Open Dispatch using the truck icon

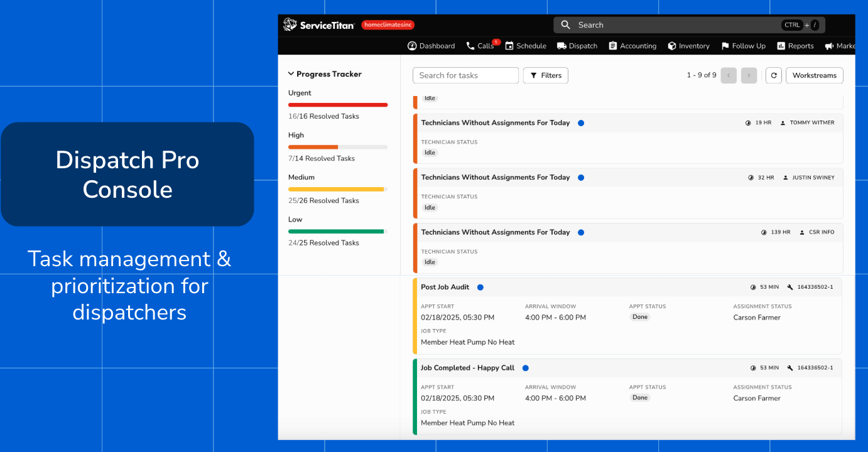(563, 46)
